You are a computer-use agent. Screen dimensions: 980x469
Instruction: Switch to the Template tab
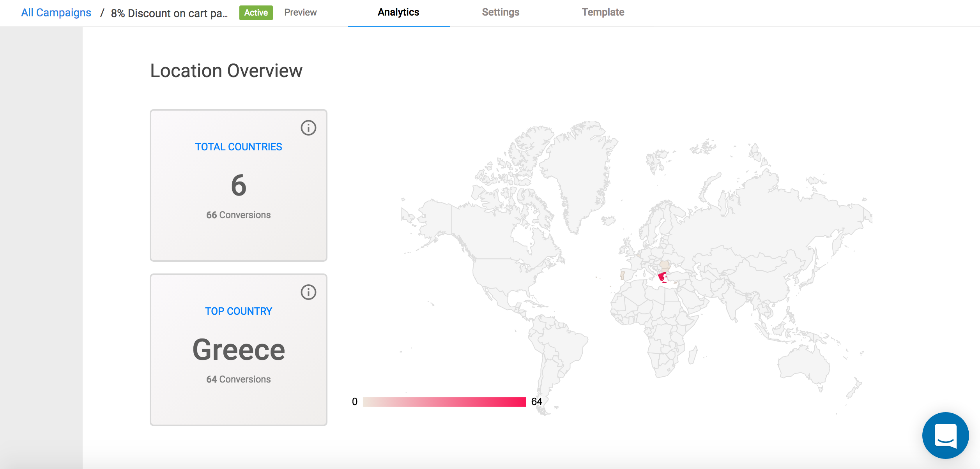(603, 12)
